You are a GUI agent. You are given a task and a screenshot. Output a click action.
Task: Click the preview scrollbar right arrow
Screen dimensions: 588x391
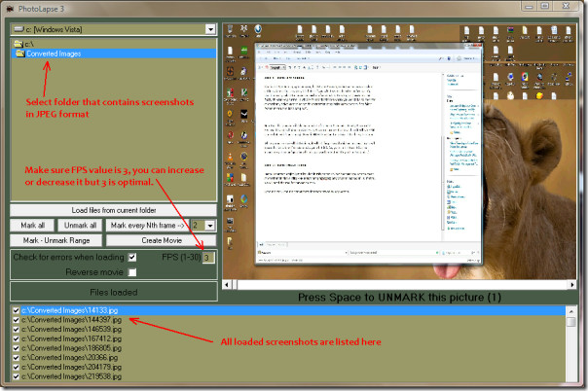[x=572, y=285]
